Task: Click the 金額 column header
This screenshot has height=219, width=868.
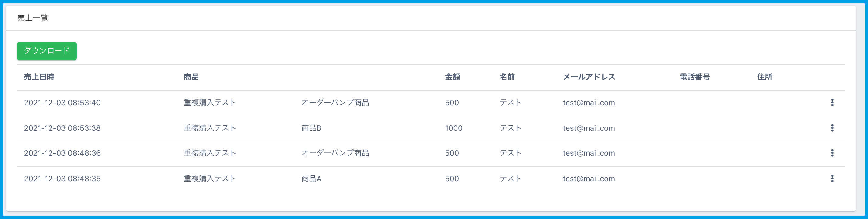Action: 453,77
